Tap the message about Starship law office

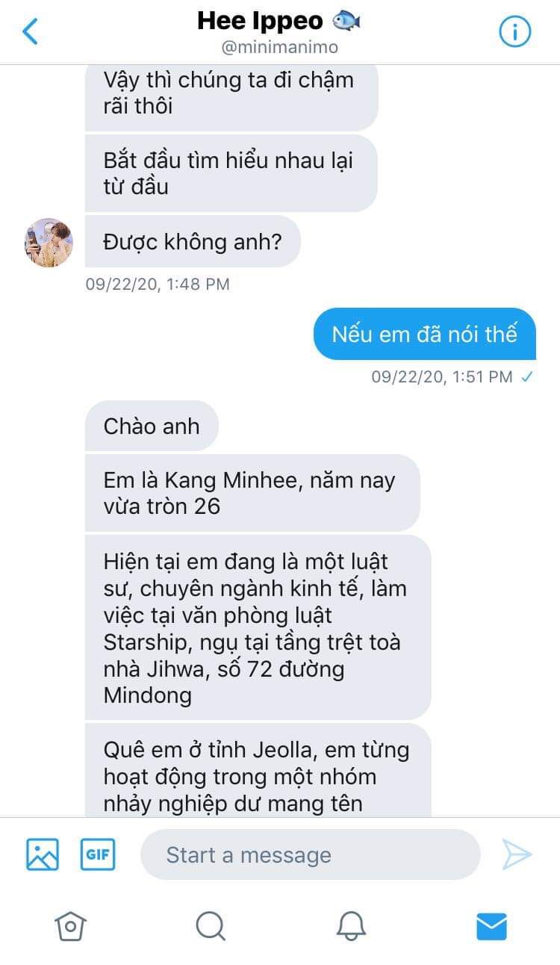(258, 627)
